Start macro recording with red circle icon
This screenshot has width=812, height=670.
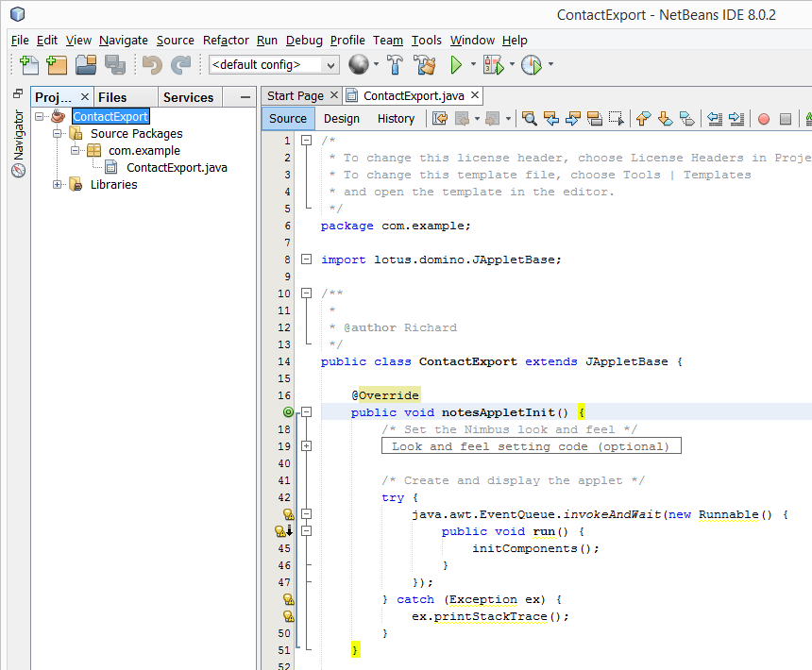(764, 119)
